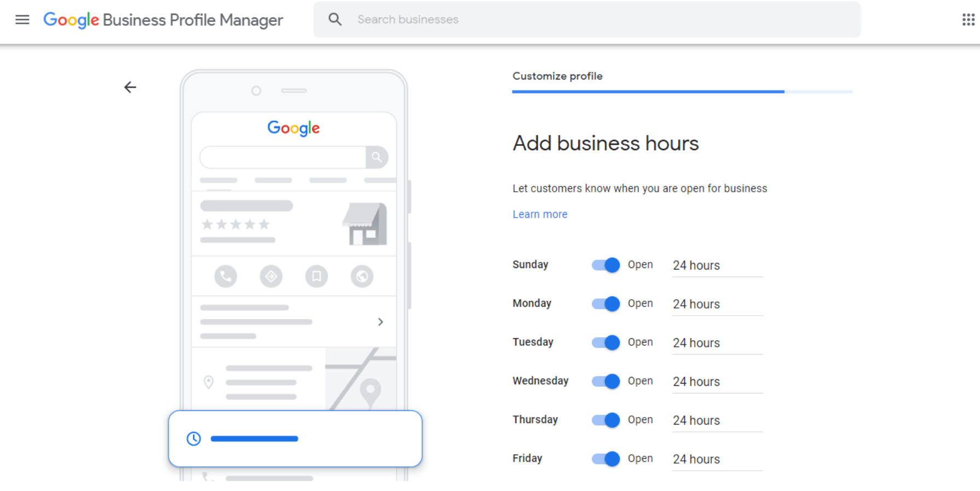The width and height of the screenshot is (980, 491).
Task: Click the Google Business Profile Manager logo
Action: coord(163,20)
